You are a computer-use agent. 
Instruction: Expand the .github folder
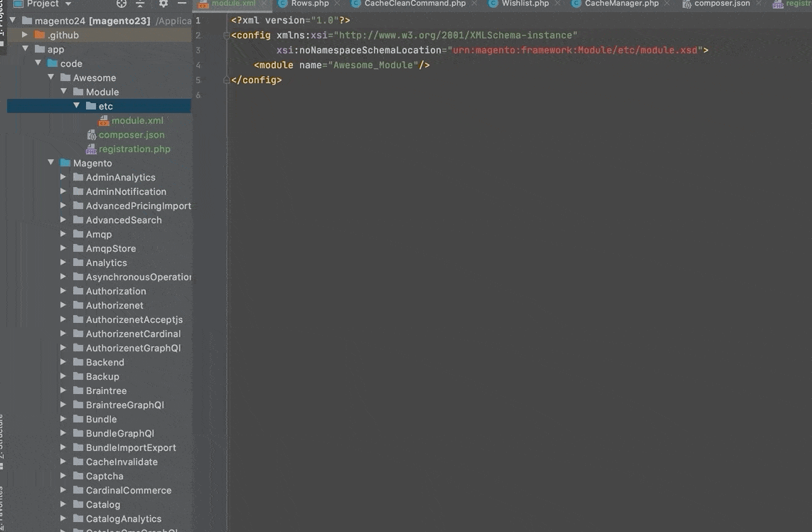[x=26, y=35]
